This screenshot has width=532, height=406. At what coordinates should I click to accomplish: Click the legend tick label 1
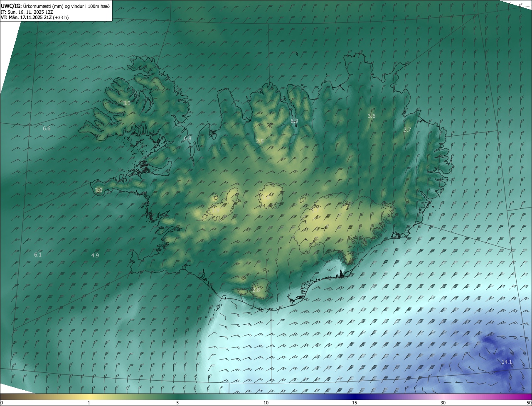pyautogui.click(x=89, y=403)
